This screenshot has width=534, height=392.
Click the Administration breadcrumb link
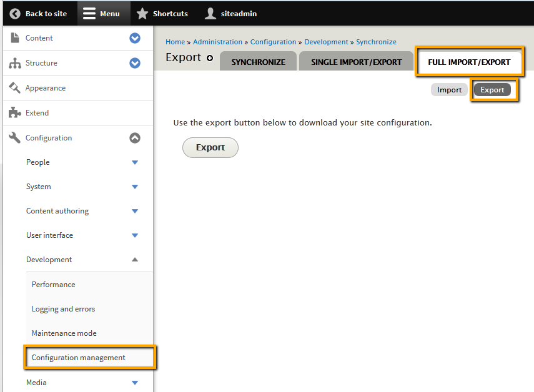pyautogui.click(x=217, y=42)
